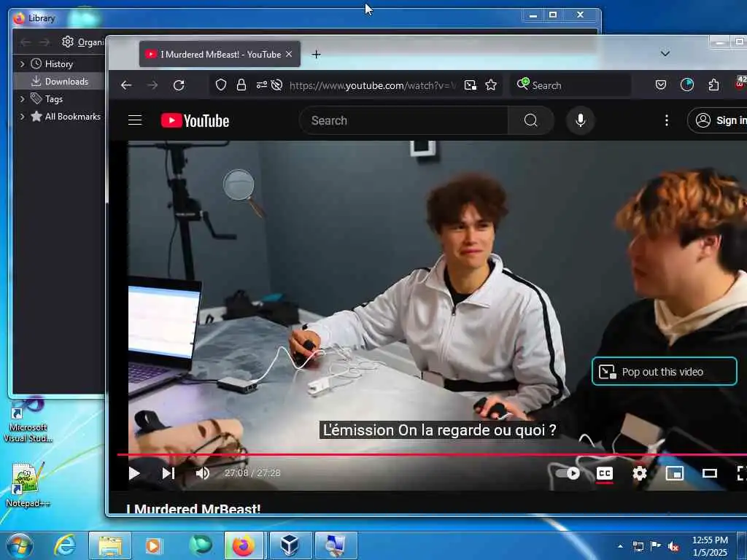Screen dimensions: 747x560
Task: Launch Internet Explorer from taskbar
Action: (65, 545)
